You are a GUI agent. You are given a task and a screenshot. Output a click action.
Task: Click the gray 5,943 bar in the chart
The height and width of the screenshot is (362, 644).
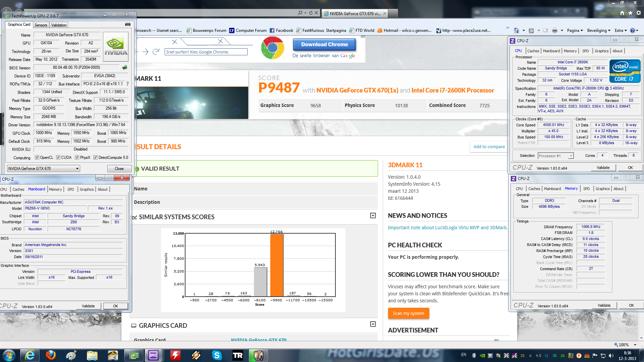260,282
